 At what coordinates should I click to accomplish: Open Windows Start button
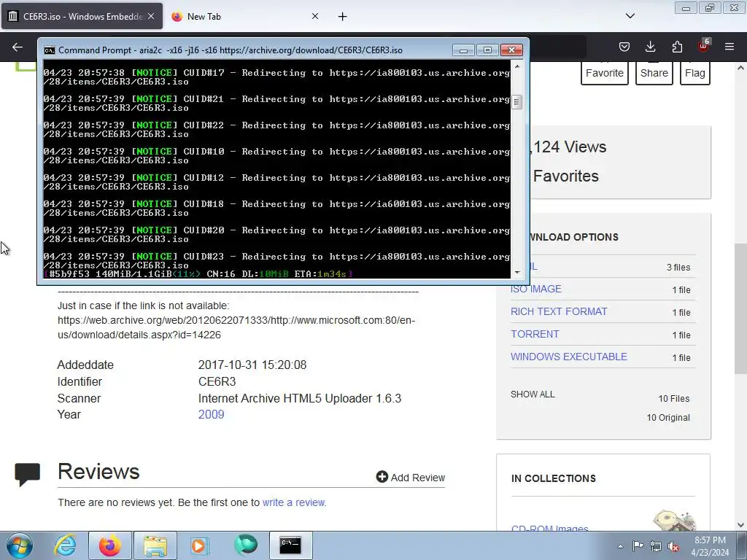19,545
